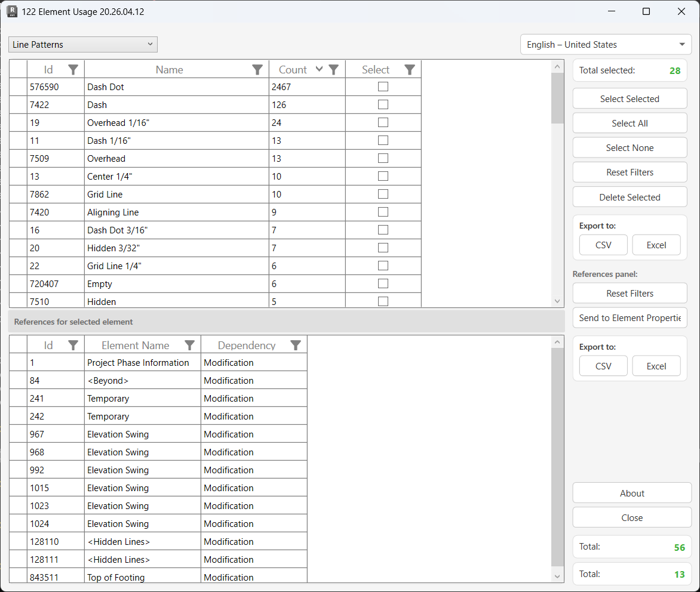Open the filter for the Name column
Viewport: 700px width, 592px height.
[257, 70]
